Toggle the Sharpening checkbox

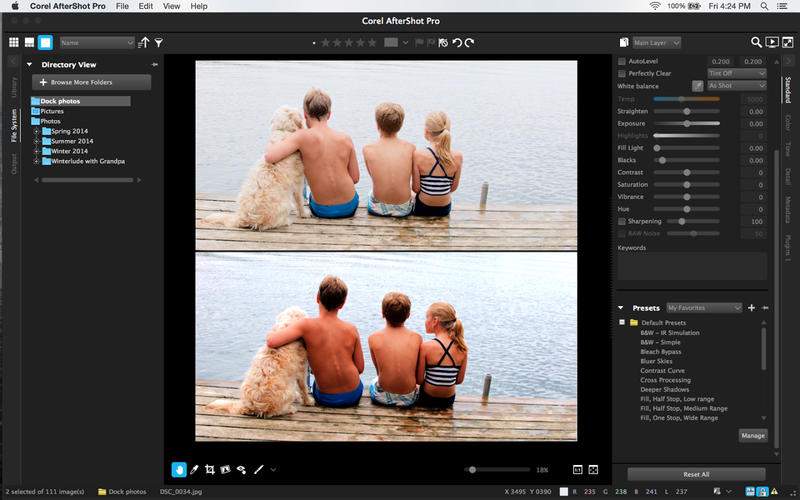622,221
